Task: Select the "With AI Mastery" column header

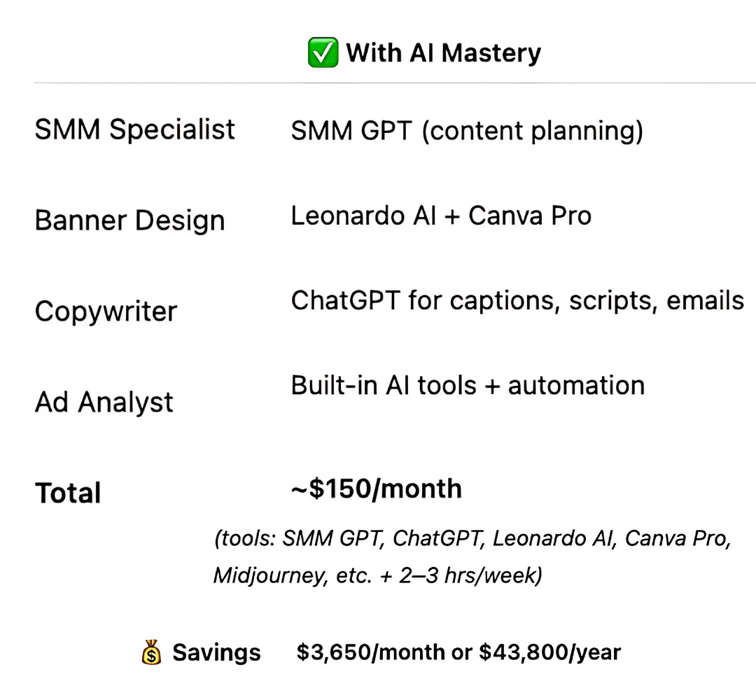Action: (x=443, y=53)
